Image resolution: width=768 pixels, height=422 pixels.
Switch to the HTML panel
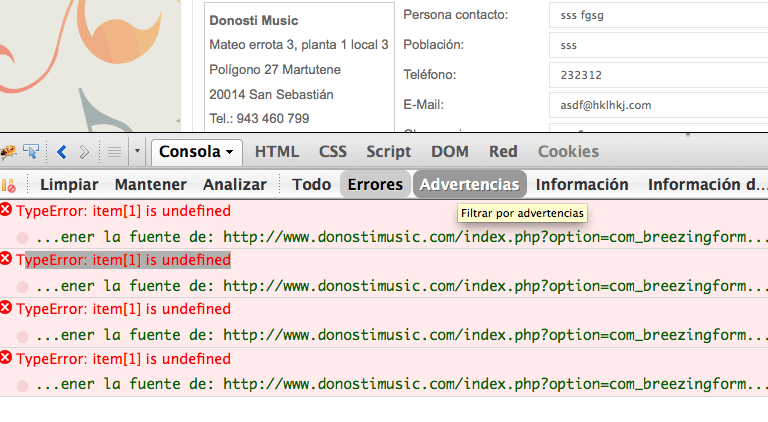click(277, 152)
